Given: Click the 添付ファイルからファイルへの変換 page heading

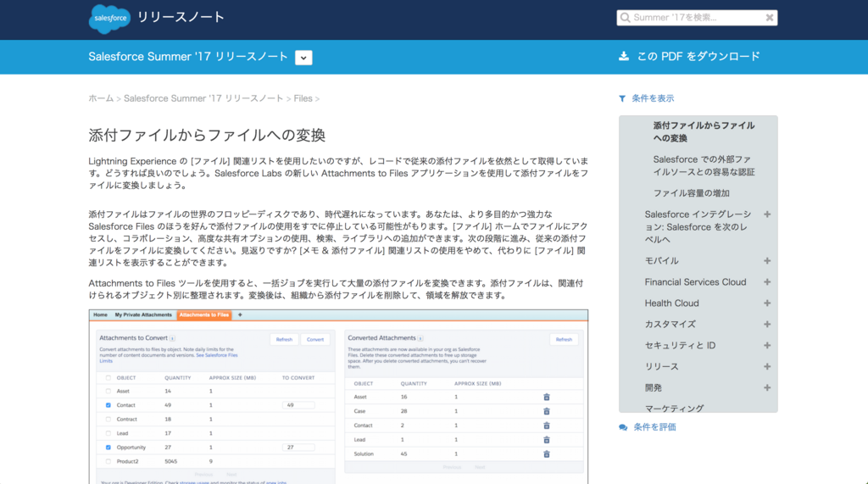Looking at the screenshot, I should [x=207, y=135].
